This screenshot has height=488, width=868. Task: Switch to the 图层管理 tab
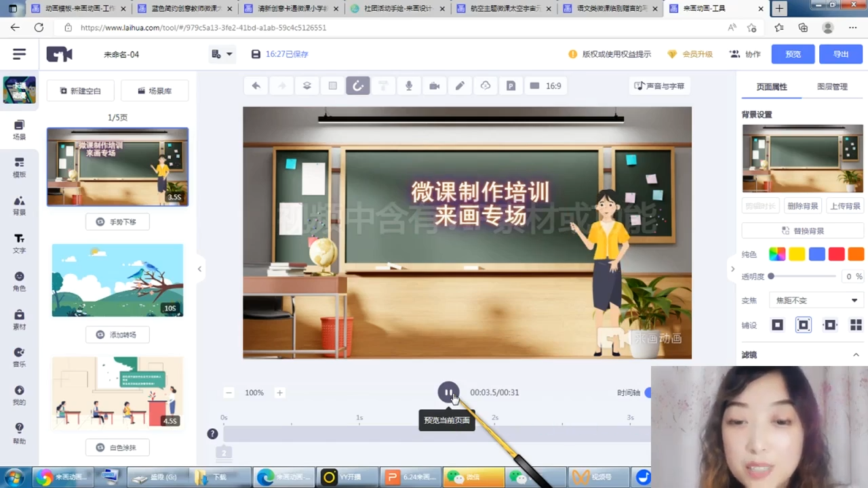click(832, 87)
